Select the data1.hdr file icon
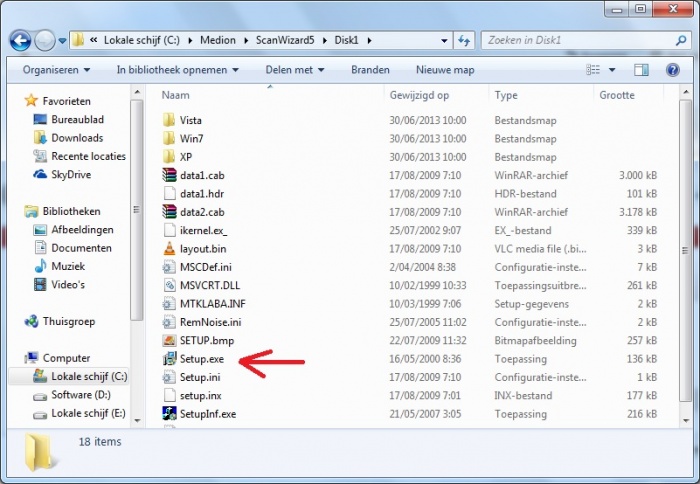The width and height of the screenshot is (700, 484). coord(169,193)
